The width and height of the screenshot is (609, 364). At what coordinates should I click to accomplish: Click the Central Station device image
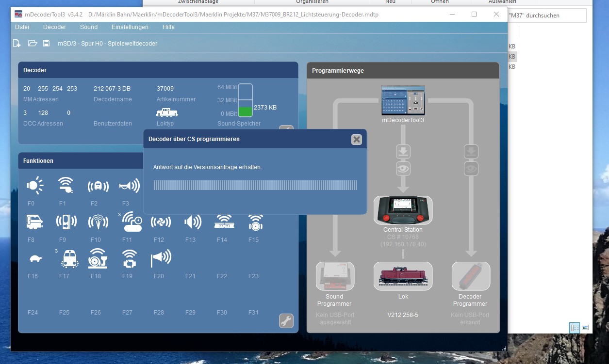click(403, 210)
